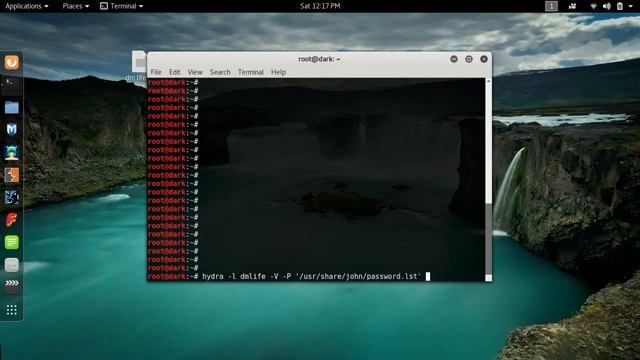Image resolution: width=640 pixels, height=360 pixels.
Task: Minimize the root@dark terminal window
Action: [x=453, y=59]
